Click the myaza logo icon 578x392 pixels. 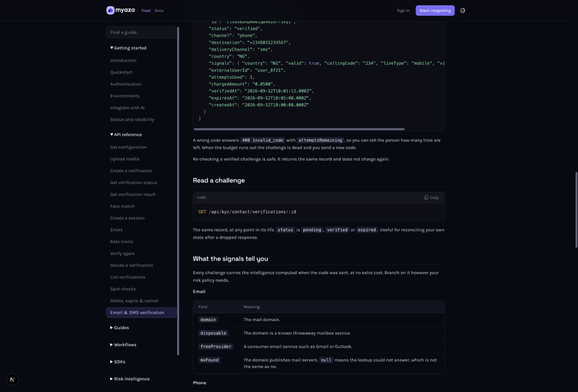coord(110,11)
